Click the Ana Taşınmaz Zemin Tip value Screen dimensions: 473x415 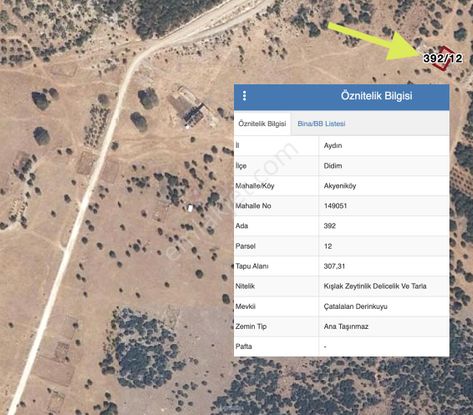tap(346, 326)
